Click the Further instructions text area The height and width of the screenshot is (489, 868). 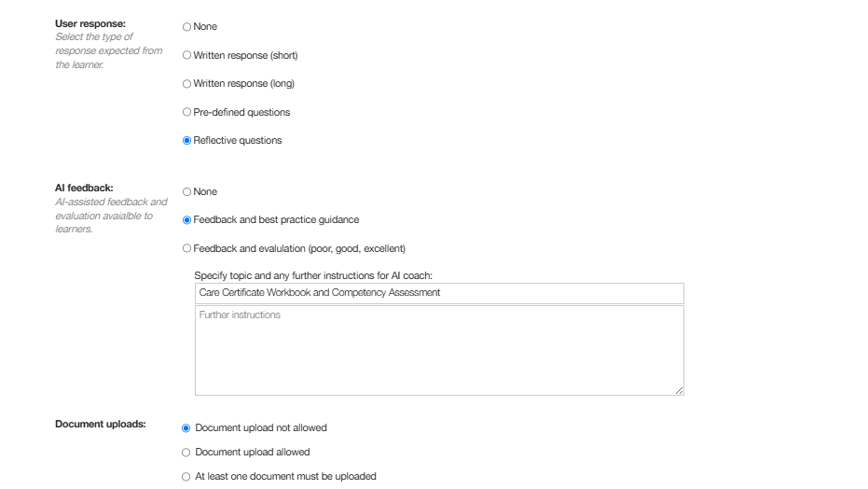[x=439, y=351]
